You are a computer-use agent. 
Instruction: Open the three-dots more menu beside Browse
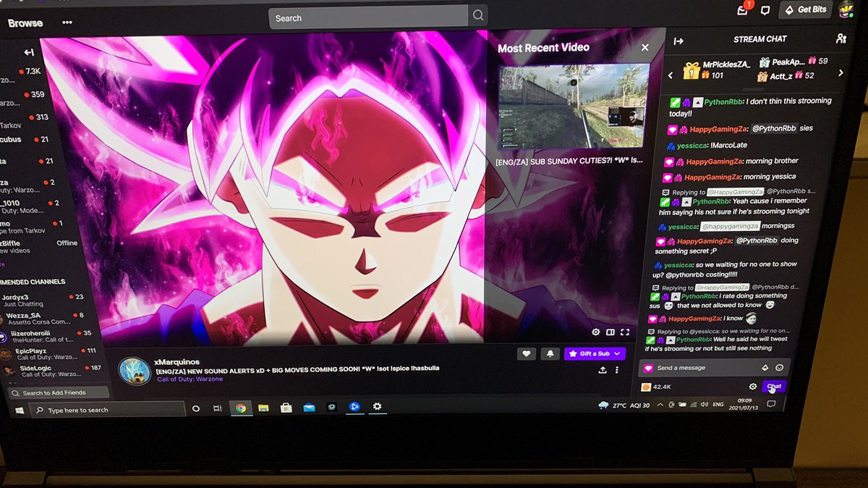67,22
